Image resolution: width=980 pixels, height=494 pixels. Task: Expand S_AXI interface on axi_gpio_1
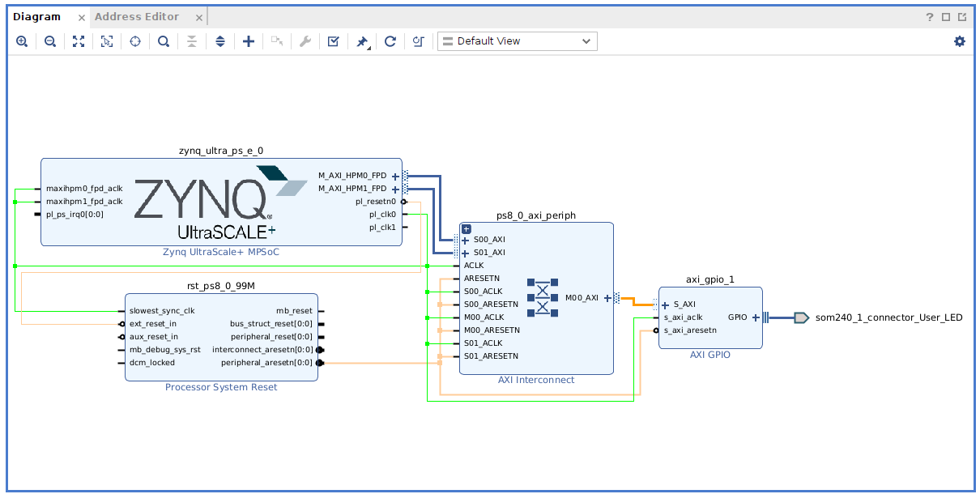click(x=665, y=304)
